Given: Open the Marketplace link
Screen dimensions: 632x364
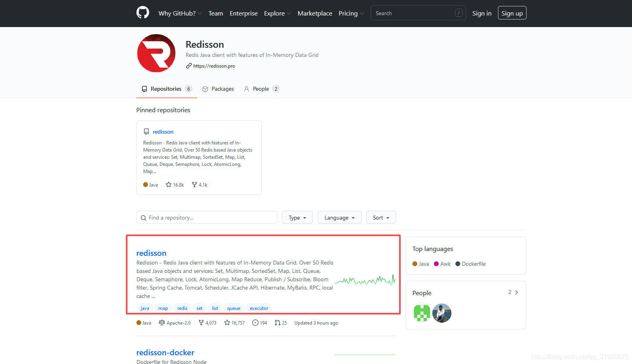Looking at the screenshot, I should 315,13.
